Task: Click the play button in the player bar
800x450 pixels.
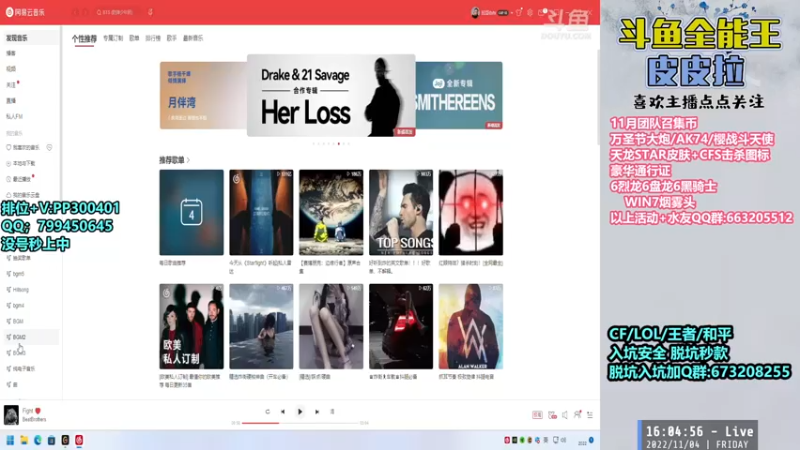Action: pos(300,412)
